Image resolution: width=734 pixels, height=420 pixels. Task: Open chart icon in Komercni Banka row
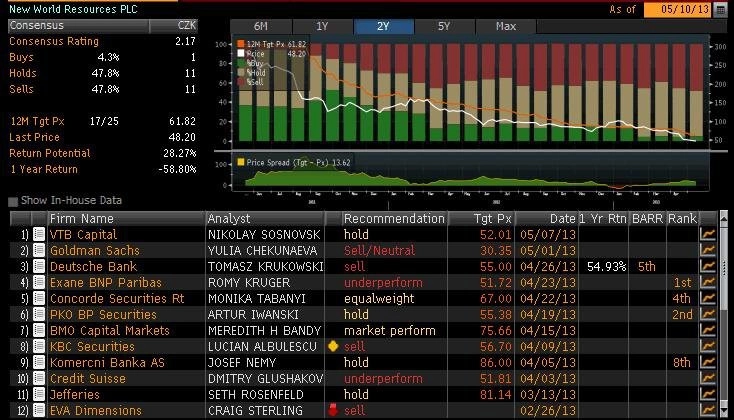tap(708, 362)
